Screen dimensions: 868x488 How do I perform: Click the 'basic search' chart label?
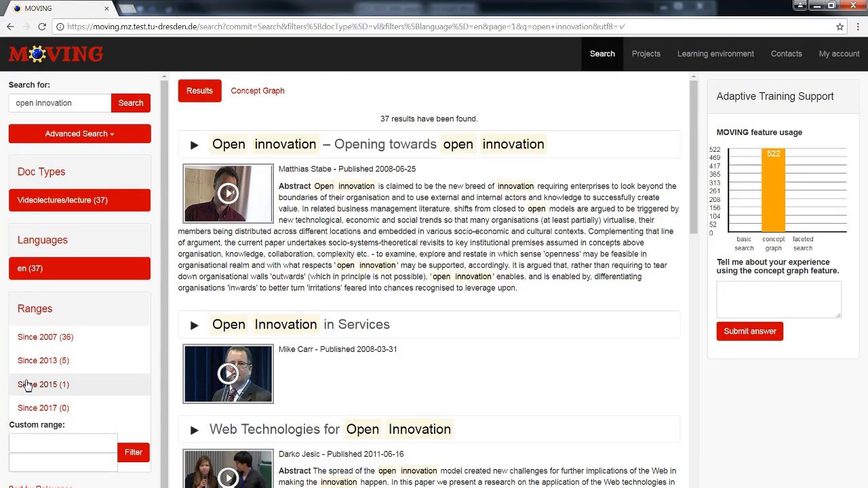click(744, 243)
